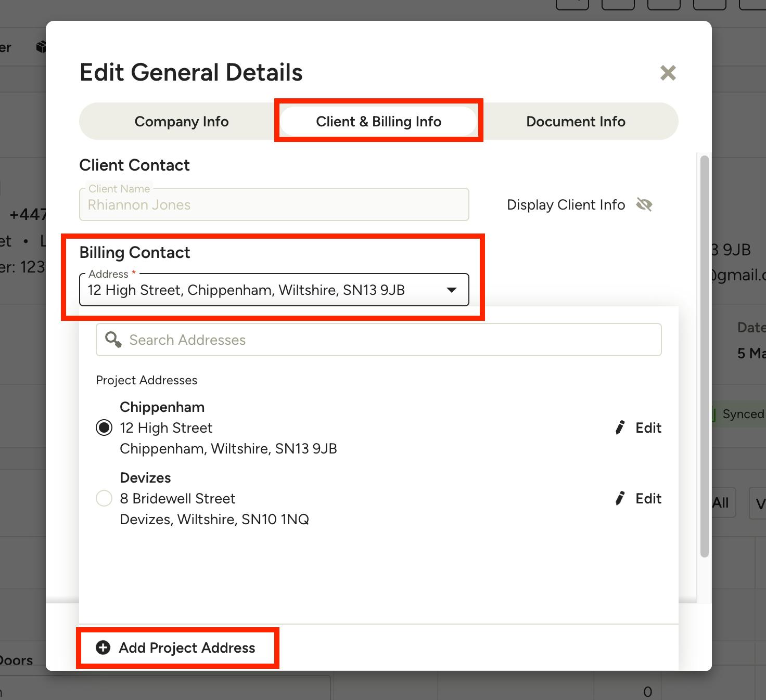Click the Client Name field
This screenshot has height=700, width=766.
point(274,204)
